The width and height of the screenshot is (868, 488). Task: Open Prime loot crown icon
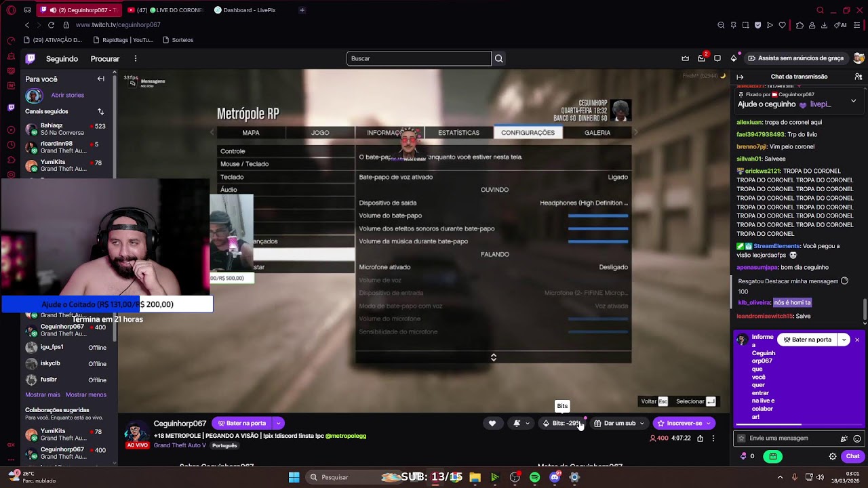tap(685, 58)
